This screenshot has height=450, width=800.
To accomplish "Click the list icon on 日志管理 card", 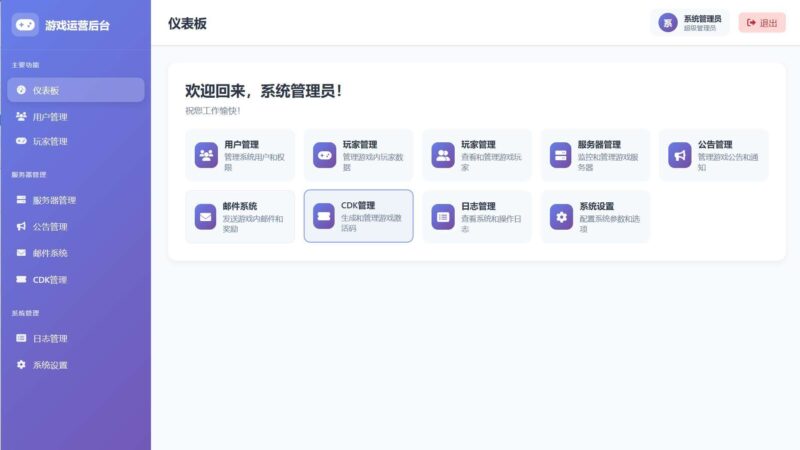I will [x=443, y=216].
